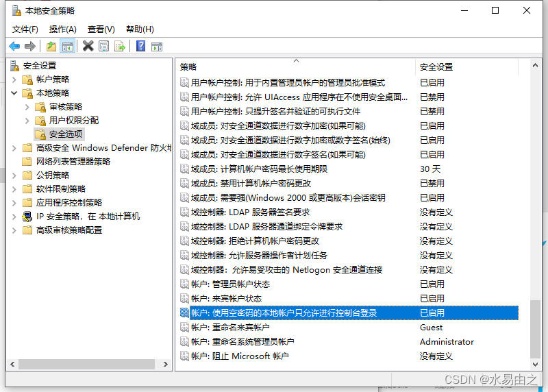
Task: Click the 公钥策略 folder icon
Action: (27, 175)
